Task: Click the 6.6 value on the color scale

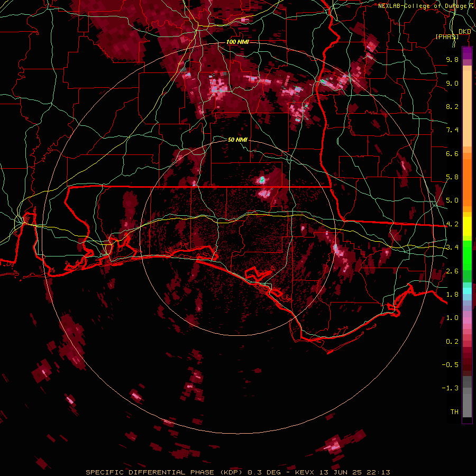Action: point(452,153)
